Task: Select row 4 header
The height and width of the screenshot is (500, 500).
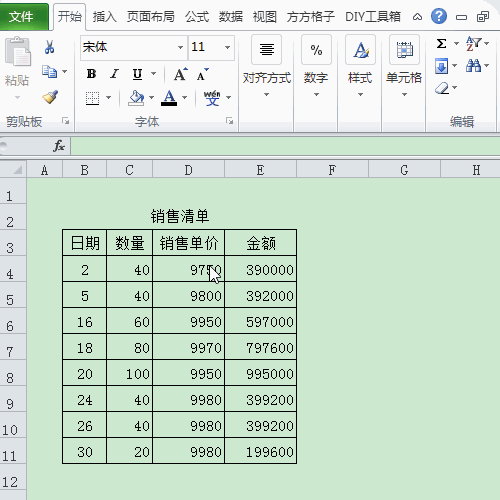Action: (13, 269)
